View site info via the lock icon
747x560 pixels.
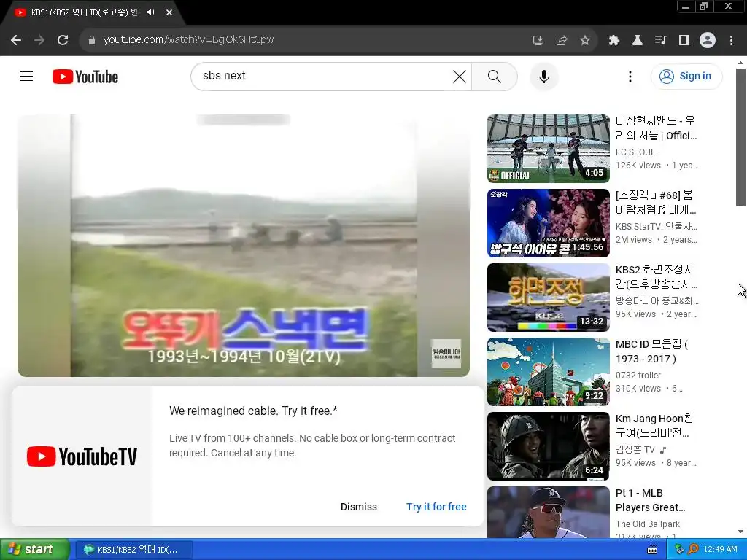click(x=91, y=40)
